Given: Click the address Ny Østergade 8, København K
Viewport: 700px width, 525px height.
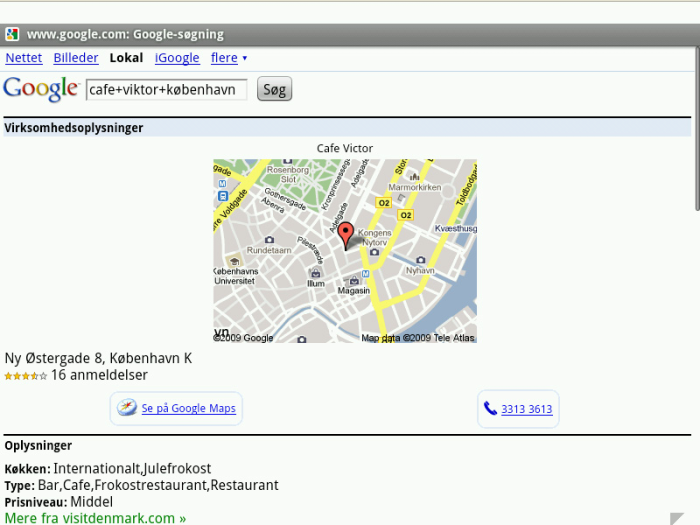Looking at the screenshot, I should coord(98,358).
